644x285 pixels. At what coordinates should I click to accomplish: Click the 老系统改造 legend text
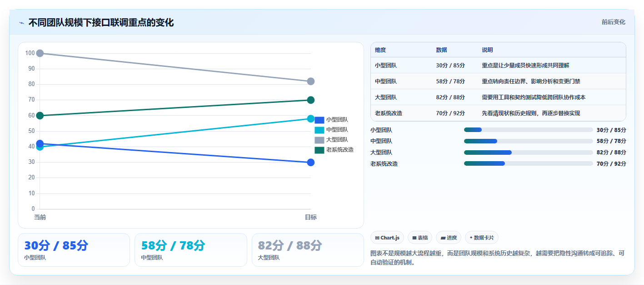pyautogui.click(x=340, y=150)
